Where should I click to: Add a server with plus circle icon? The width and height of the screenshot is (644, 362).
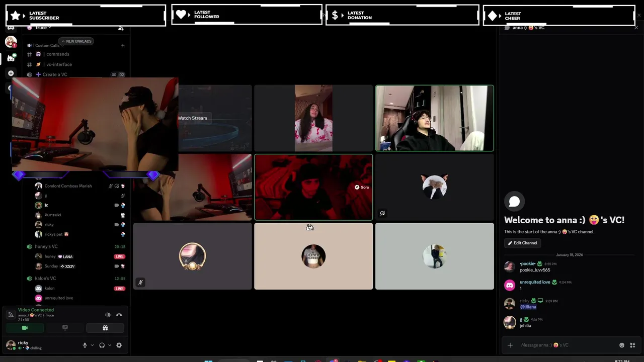(x=11, y=73)
